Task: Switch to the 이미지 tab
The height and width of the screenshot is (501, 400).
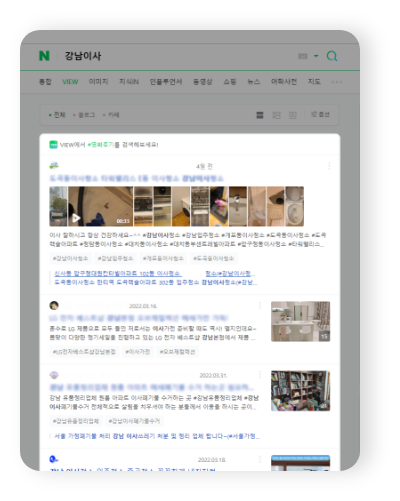Action: [98, 82]
